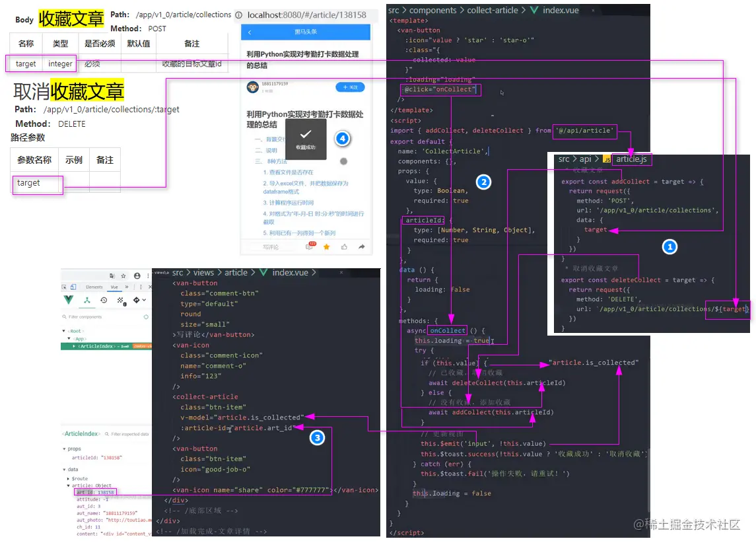Screen dimensions: 756x547
Task: Toggle the device toolbar icon in DevTools
Action: pyautogui.click(x=73, y=287)
